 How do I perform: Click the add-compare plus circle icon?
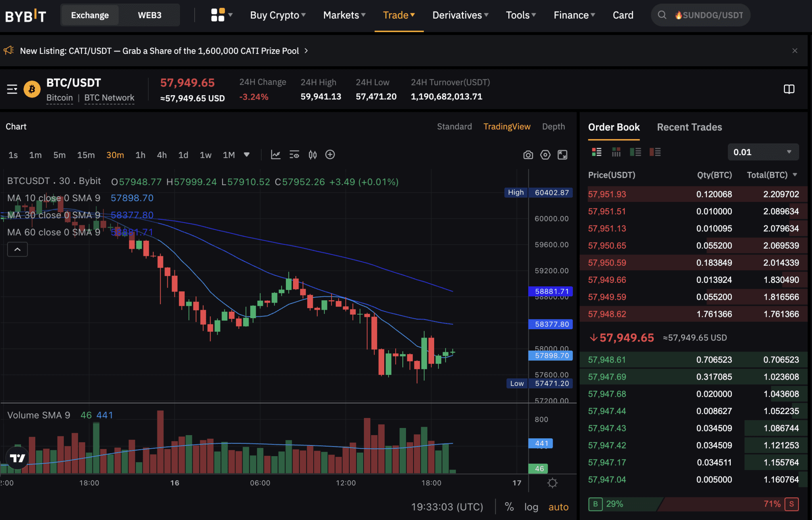(x=330, y=155)
